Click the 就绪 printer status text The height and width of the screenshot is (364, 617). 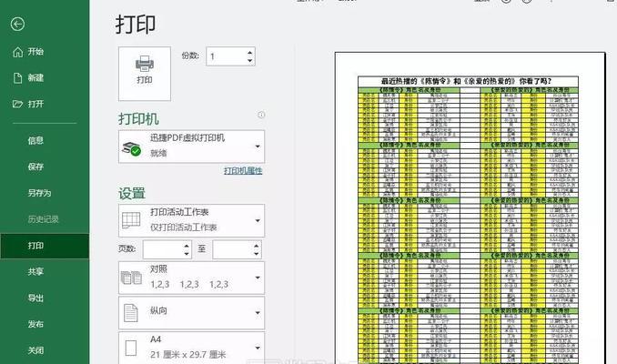[x=158, y=154]
